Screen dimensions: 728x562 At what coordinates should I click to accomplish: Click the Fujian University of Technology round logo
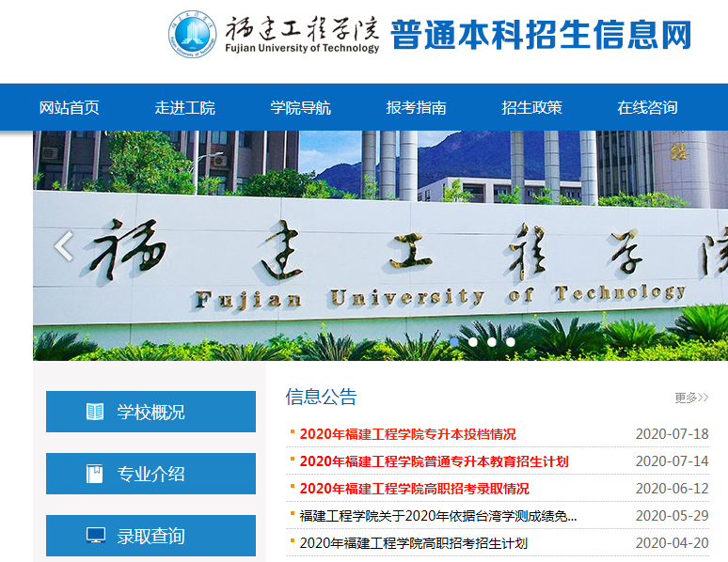(192, 35)
